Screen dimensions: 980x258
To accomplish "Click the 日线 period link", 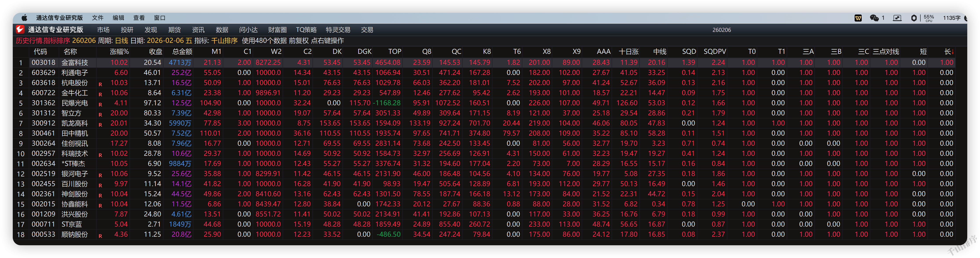I will 121,41.
